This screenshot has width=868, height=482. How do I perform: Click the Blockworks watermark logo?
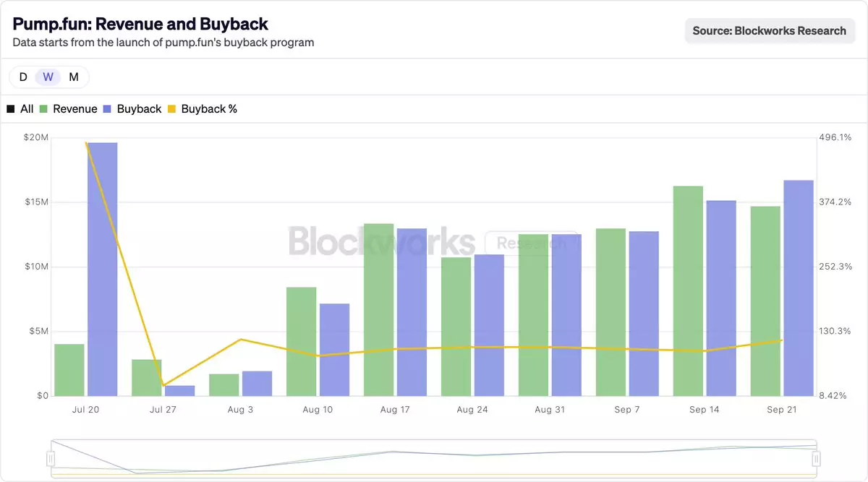point(381,241)
